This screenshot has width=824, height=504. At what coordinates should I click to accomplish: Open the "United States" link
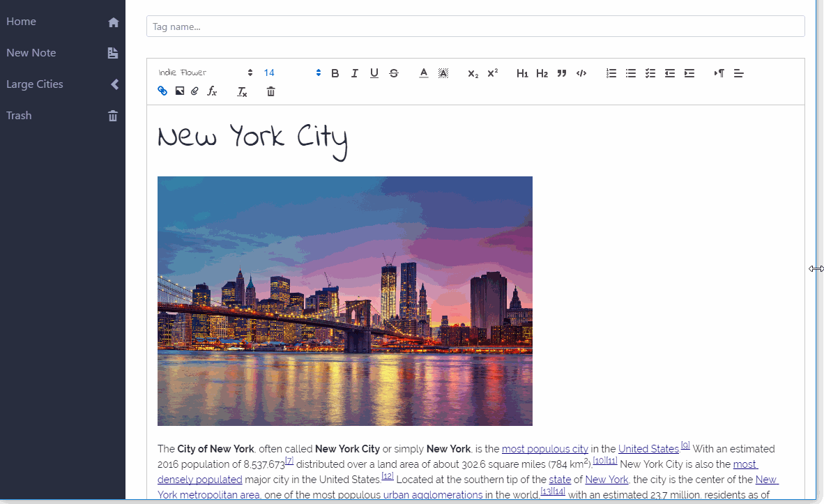click(648, 450)
